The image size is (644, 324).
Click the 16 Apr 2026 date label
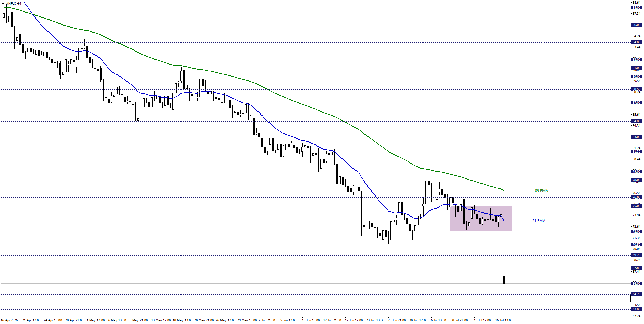click(9, 320)
